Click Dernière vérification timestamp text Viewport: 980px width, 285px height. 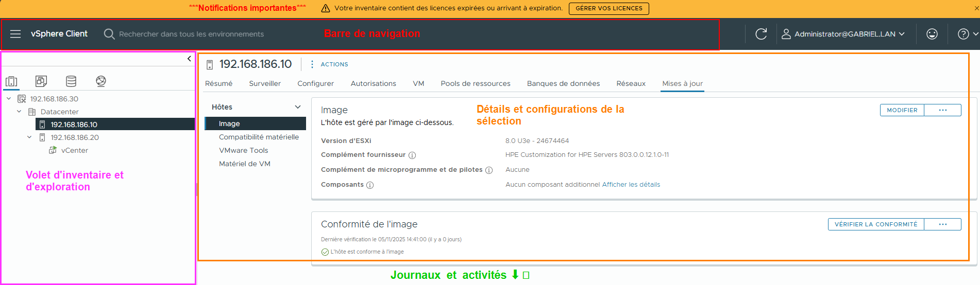391,240
